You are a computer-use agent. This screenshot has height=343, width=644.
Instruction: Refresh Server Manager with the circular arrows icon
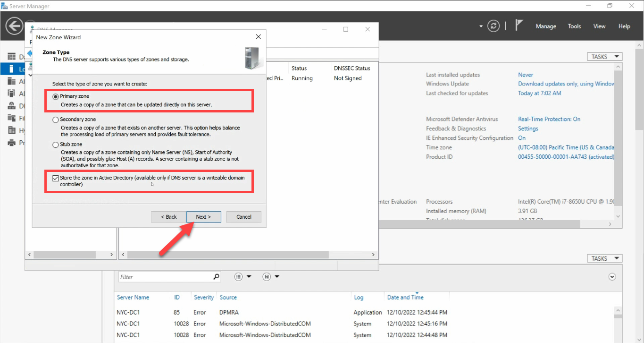(x=493, y=26)
